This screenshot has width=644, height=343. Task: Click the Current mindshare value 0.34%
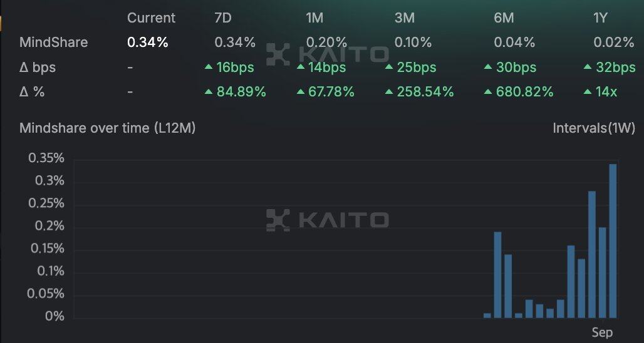pos(147,43)
